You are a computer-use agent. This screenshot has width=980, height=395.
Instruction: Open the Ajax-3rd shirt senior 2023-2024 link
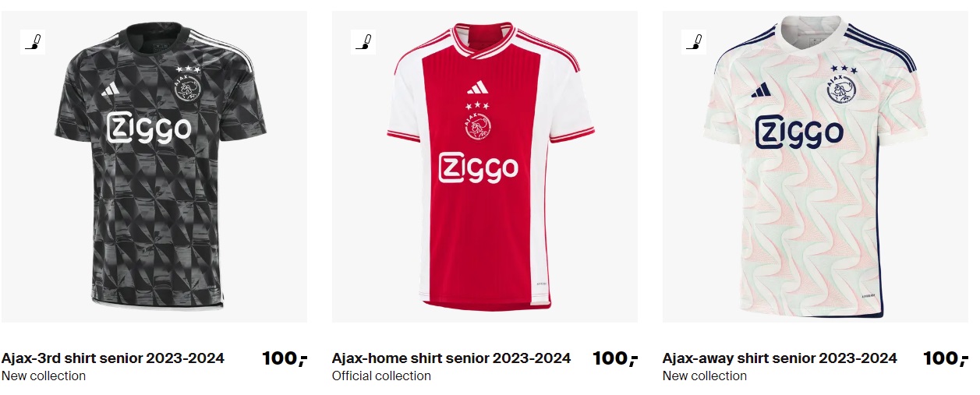pyautogui.click(x=113, y=358)
